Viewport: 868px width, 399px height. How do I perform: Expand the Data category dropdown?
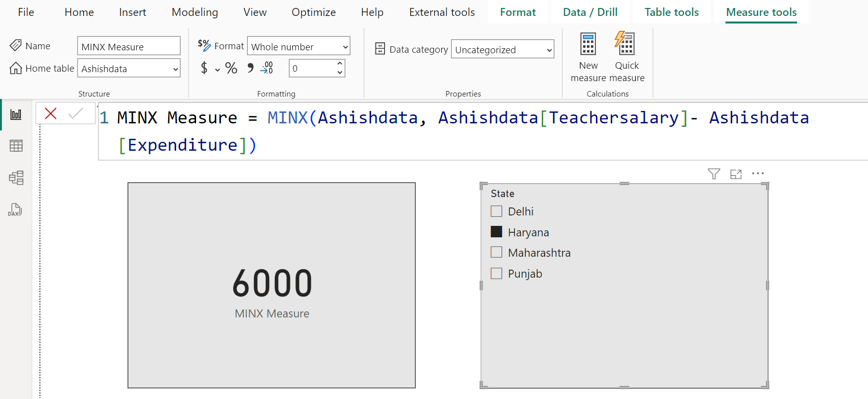pyautogui.click(x=502, y=50)
